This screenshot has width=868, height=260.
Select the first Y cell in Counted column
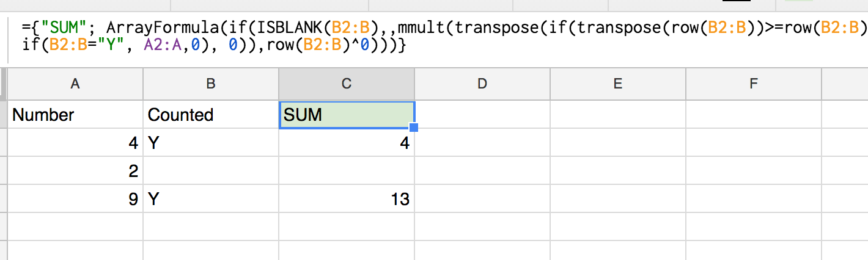tap(211, 143)
